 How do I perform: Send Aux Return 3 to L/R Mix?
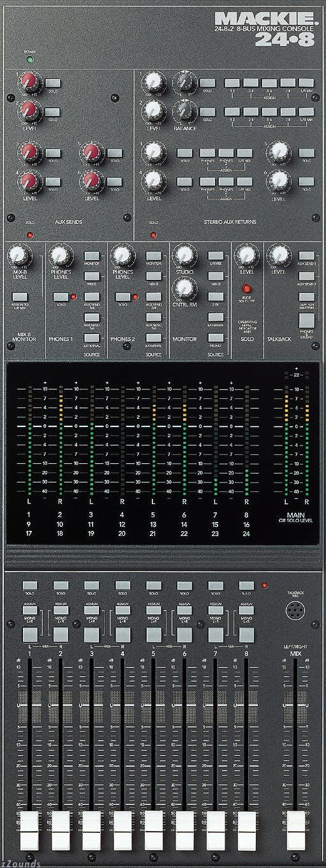244,153
